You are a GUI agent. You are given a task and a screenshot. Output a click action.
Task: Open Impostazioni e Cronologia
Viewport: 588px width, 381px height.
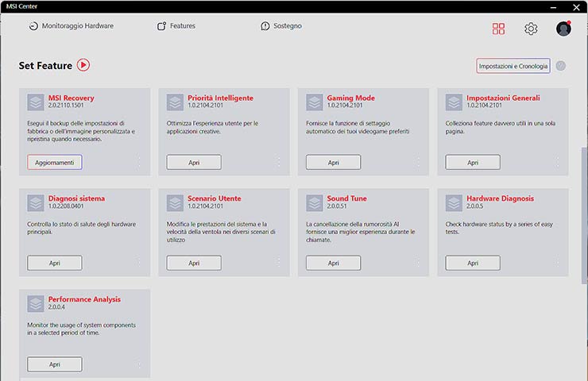(513, 66)
